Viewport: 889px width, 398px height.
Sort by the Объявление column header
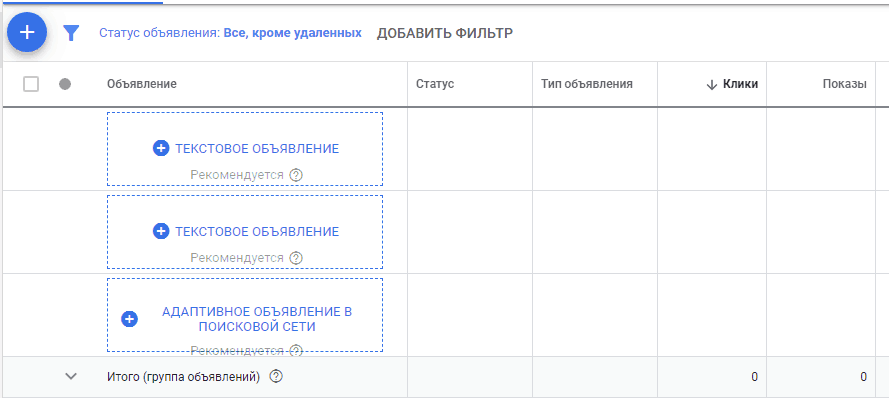tap(142, 84)
